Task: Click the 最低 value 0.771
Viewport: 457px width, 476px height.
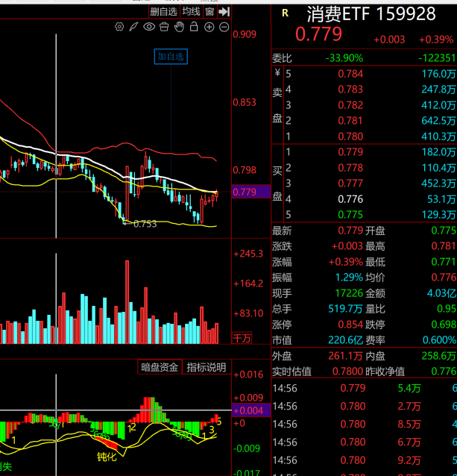Action: coord(444,262)
